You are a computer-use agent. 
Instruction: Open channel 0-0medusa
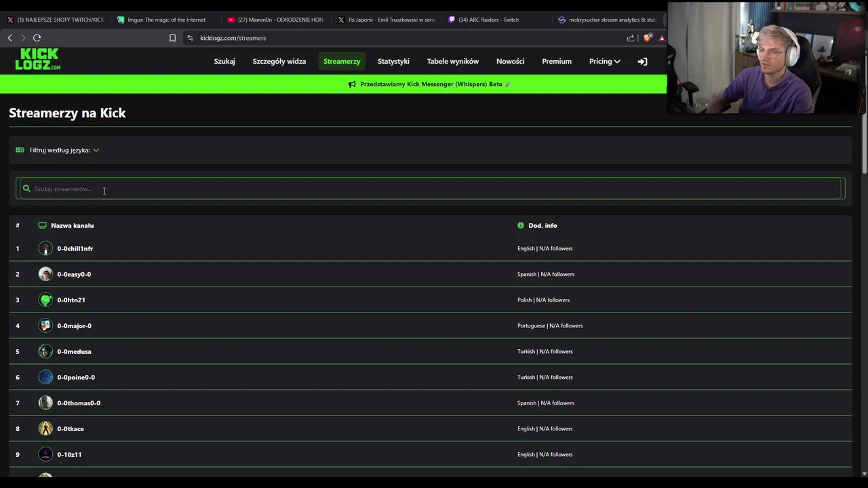coord(74,352)
